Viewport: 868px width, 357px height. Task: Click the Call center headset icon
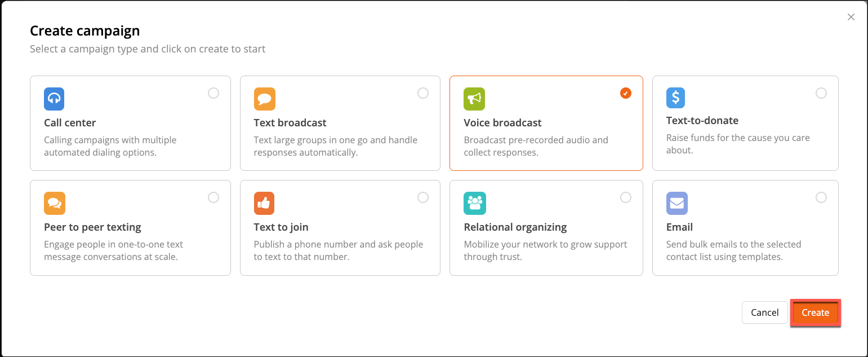(x=54, y=99)
